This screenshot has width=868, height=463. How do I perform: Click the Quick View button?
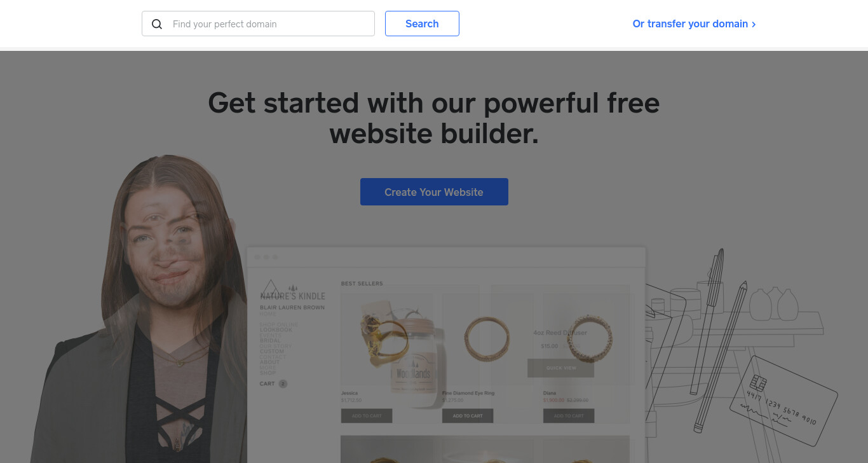pos(561,368)
